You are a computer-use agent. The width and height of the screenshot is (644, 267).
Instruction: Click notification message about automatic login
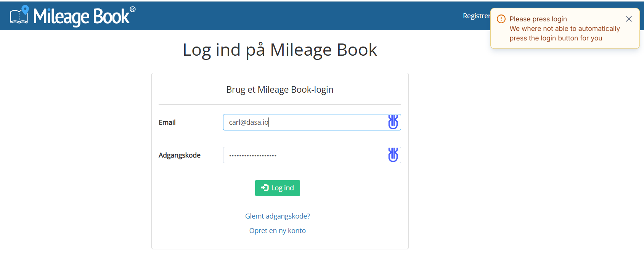coord(565,34)
